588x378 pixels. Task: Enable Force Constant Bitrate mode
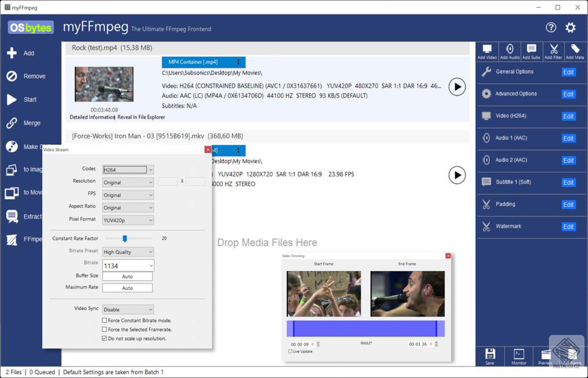pyautogui.click(x=104, y=320)
